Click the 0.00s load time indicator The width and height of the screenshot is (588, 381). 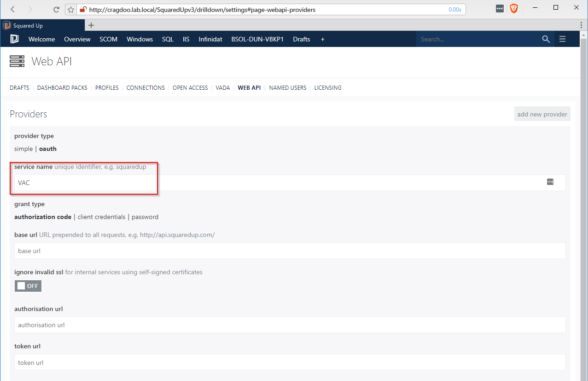[455, 10]
